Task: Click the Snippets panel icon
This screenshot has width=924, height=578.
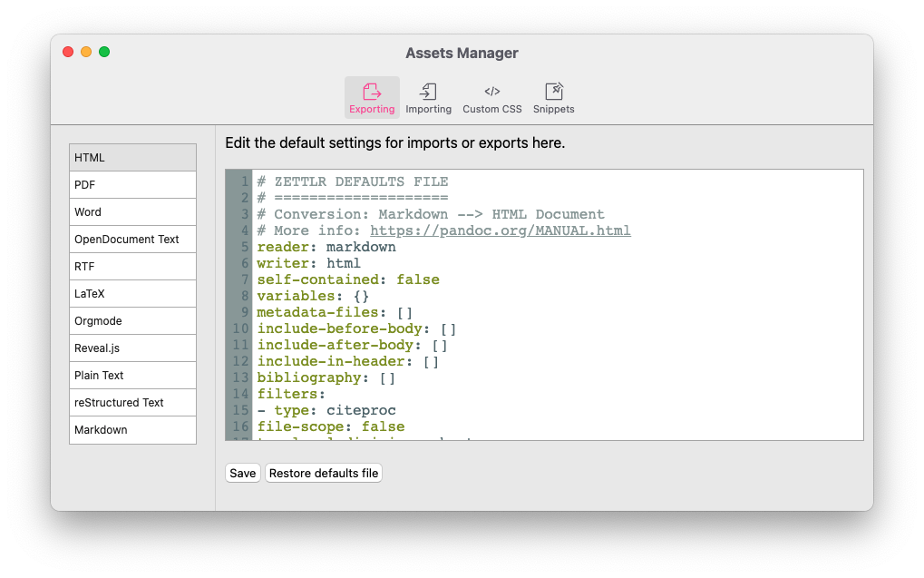Action: tap(553, 92)
